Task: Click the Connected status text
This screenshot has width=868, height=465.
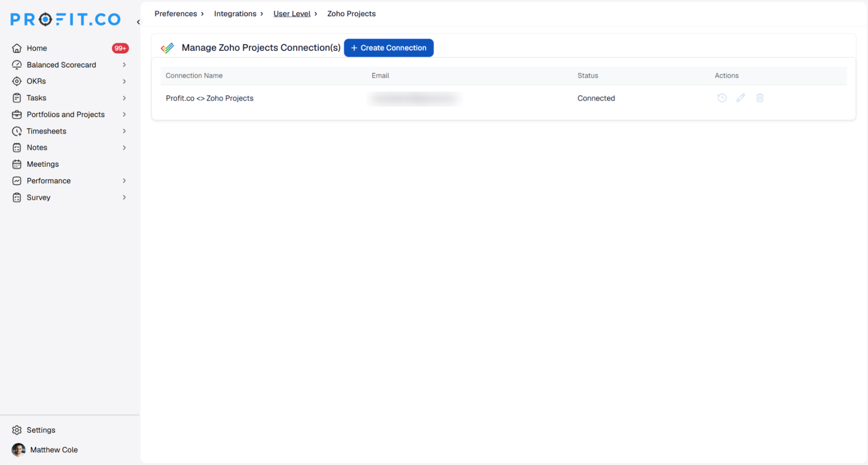Action: [596, 98]
